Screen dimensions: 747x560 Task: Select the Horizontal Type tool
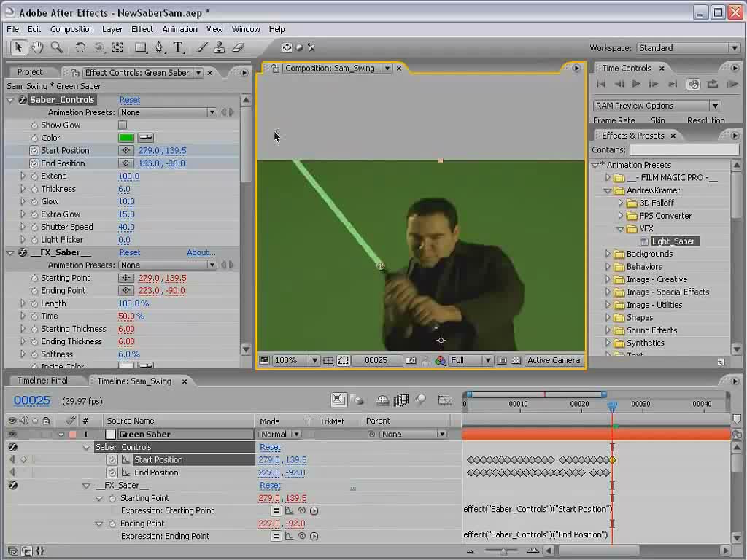click(178, 47)
